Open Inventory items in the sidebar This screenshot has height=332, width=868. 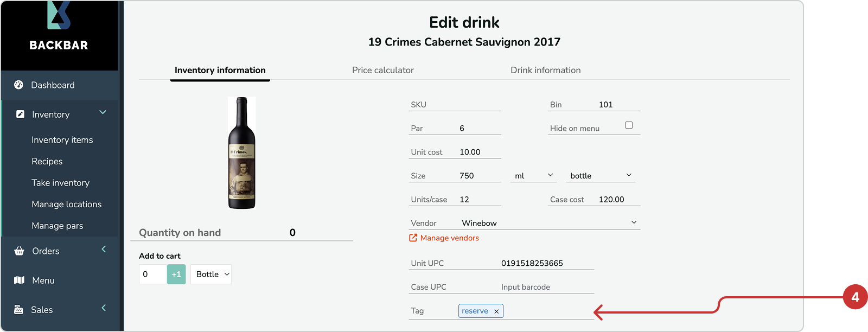pyautogui.click(x=62, y=140)
